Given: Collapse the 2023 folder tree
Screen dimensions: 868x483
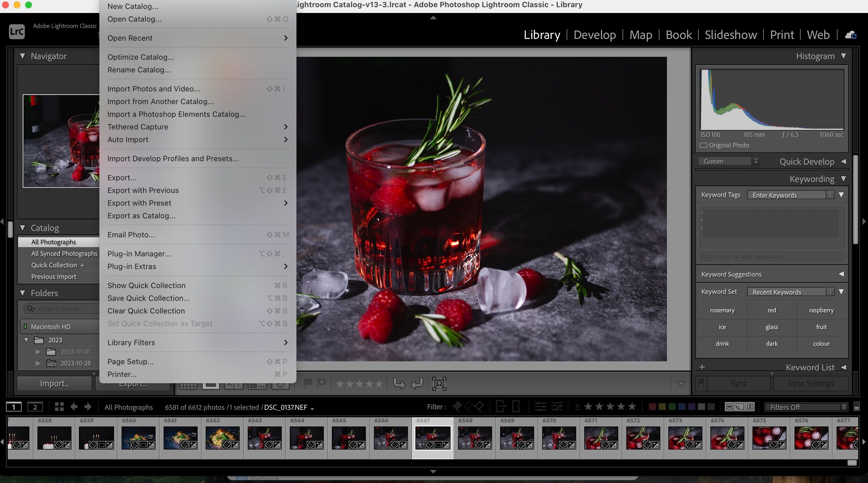Looking at the screenshot, I should click(26, 340).
